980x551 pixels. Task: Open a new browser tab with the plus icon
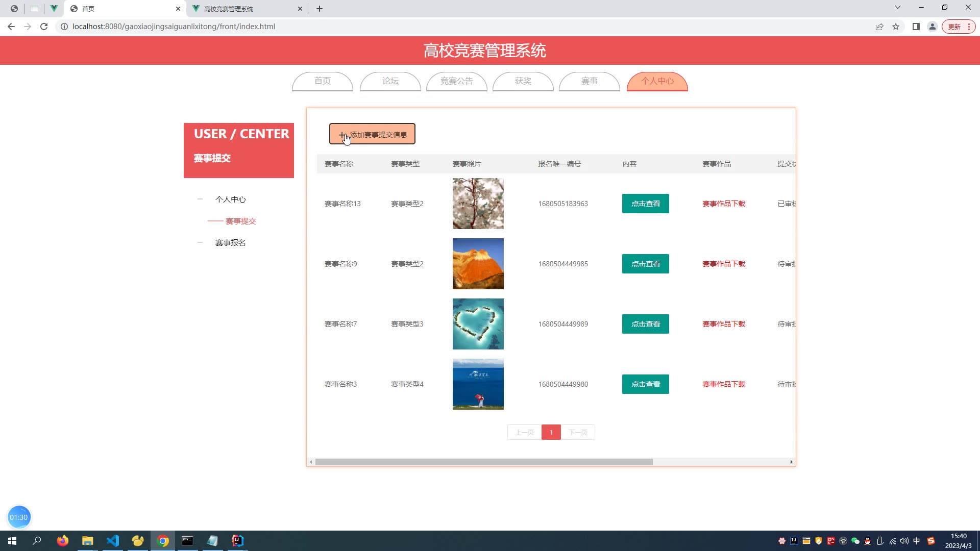coord(320,9)
